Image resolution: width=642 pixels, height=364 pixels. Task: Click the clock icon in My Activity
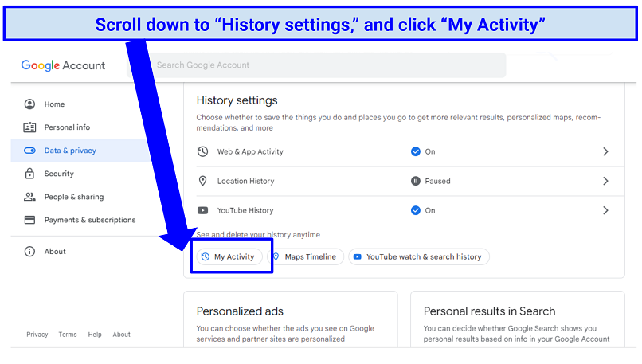[x=206, y=256]
